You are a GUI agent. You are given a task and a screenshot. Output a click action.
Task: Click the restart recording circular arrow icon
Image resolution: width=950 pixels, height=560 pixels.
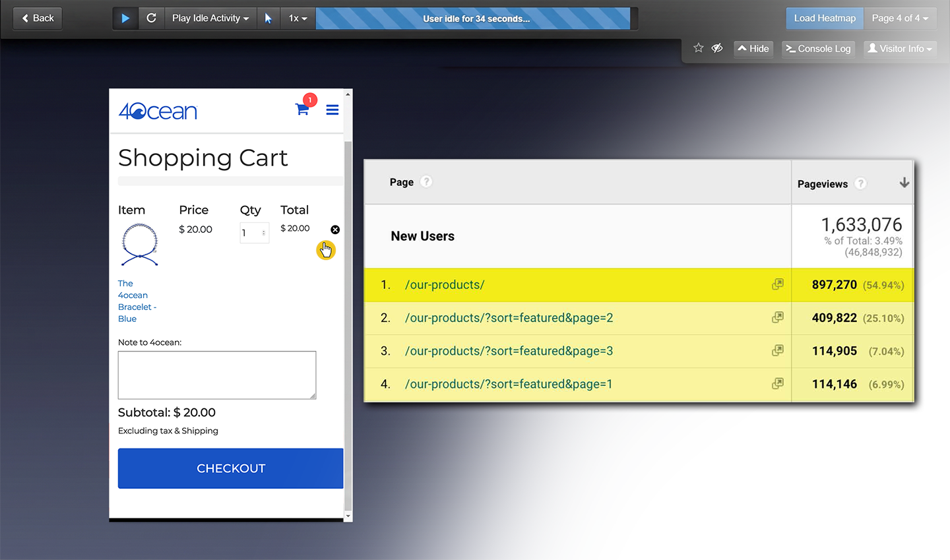[151, 18]
